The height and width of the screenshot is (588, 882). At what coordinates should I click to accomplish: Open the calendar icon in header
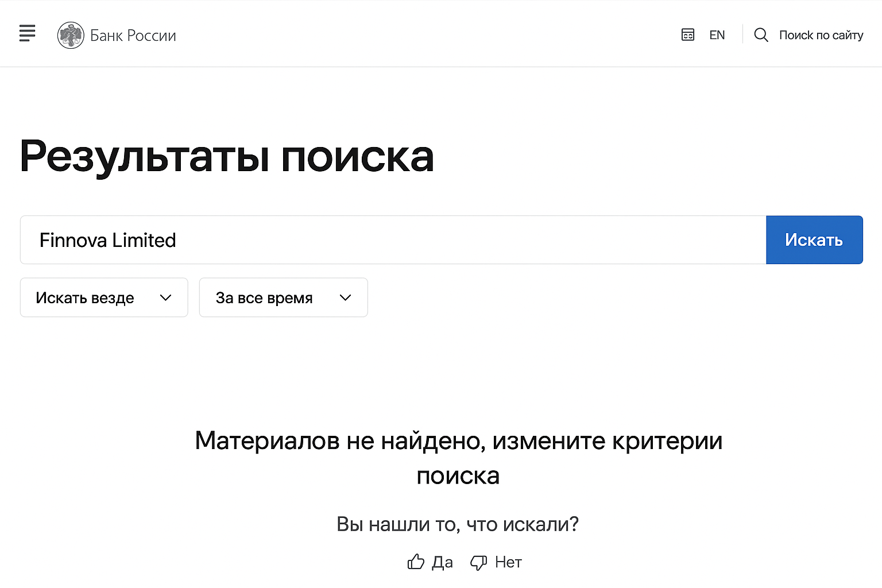click(687, 35)
